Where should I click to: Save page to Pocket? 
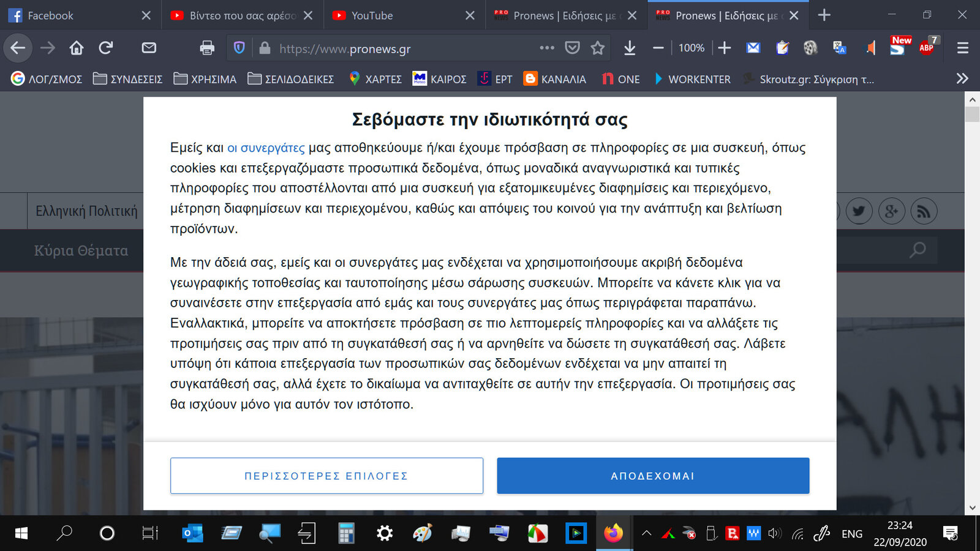pyautogui.click(x=572, y=48)
